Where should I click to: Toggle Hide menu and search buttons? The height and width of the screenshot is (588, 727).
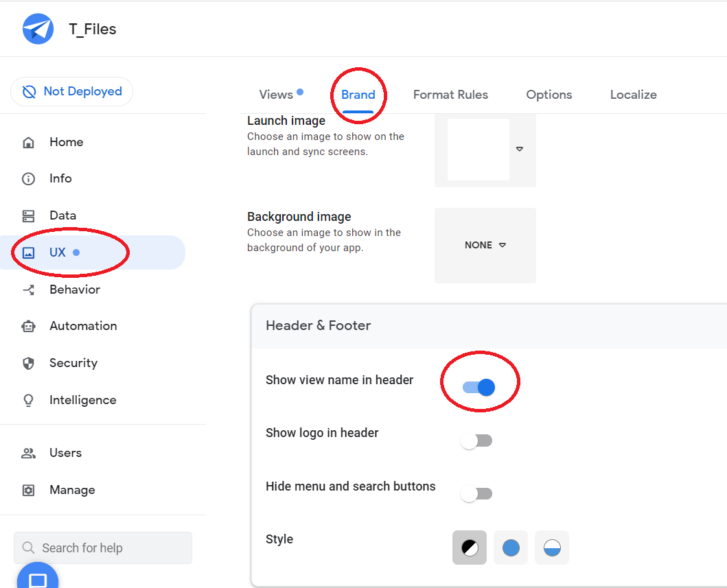click(476, 493)
